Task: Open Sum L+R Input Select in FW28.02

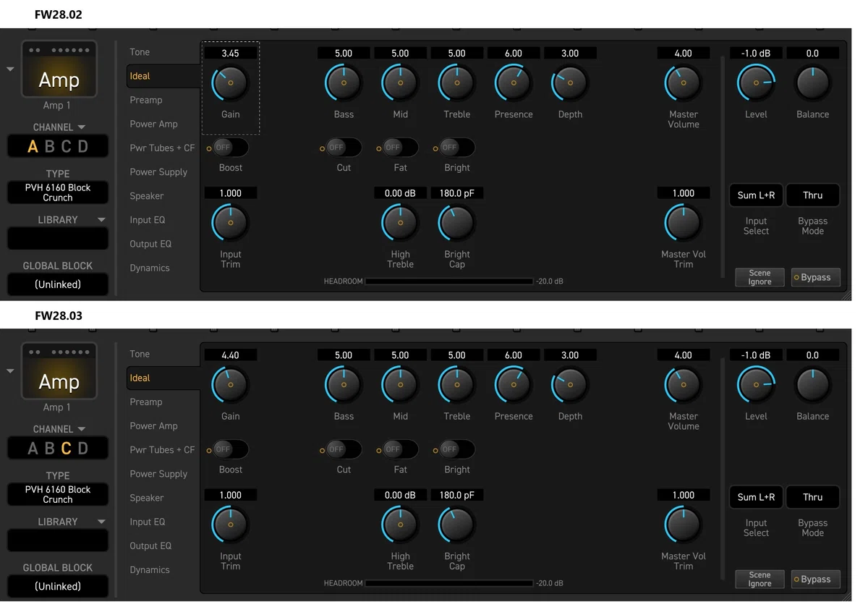Action: pyautogui.click(x=756, y=195)
